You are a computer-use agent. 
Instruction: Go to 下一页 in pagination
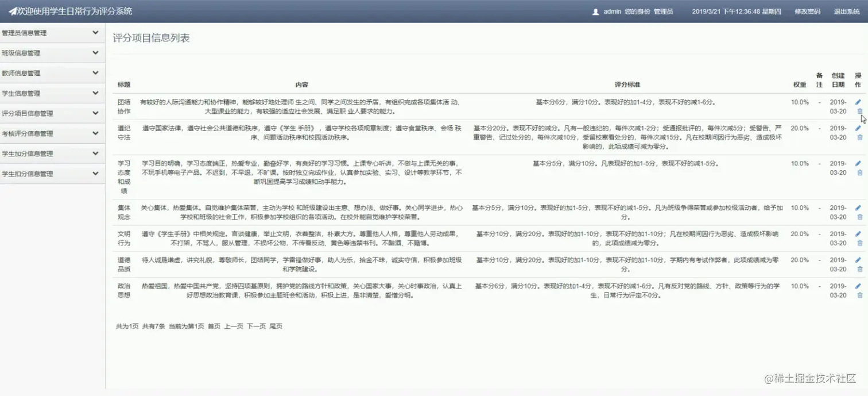click(x=257, y=326)
